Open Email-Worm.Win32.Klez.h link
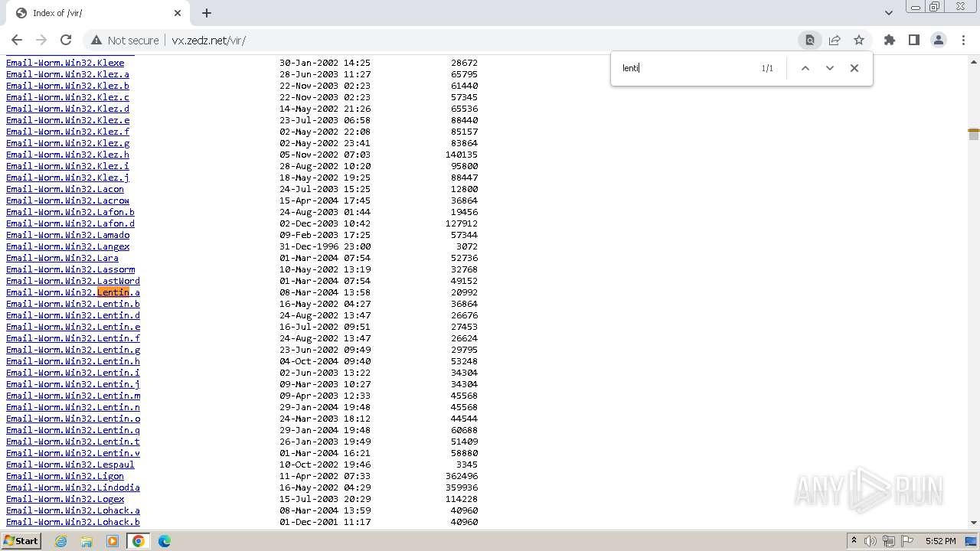 click(x=67, y=155)
